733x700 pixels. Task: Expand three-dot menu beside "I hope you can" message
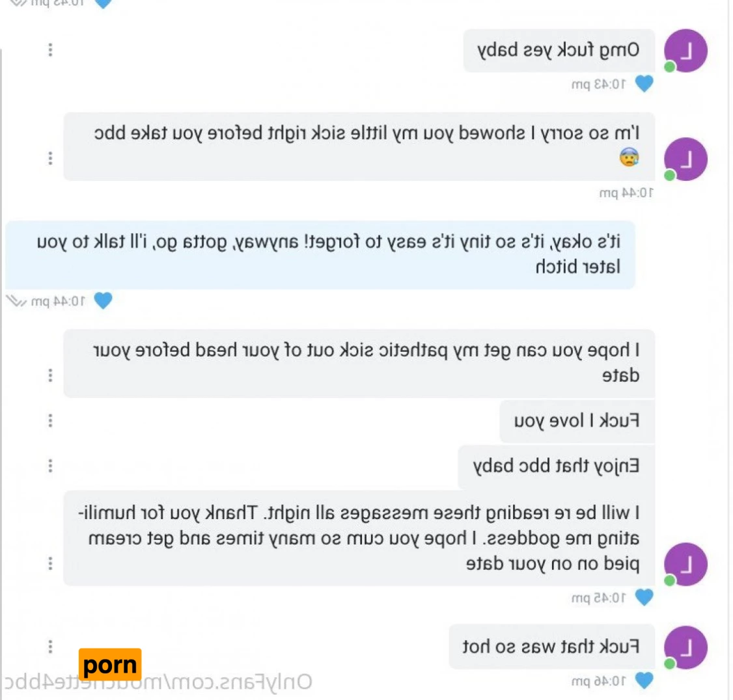pyautogui.click(x=50, y=375)
